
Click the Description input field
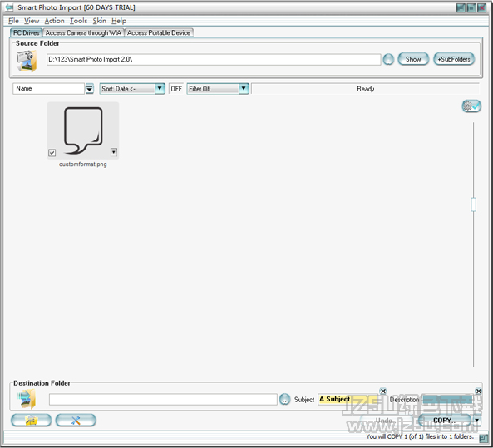448,400
